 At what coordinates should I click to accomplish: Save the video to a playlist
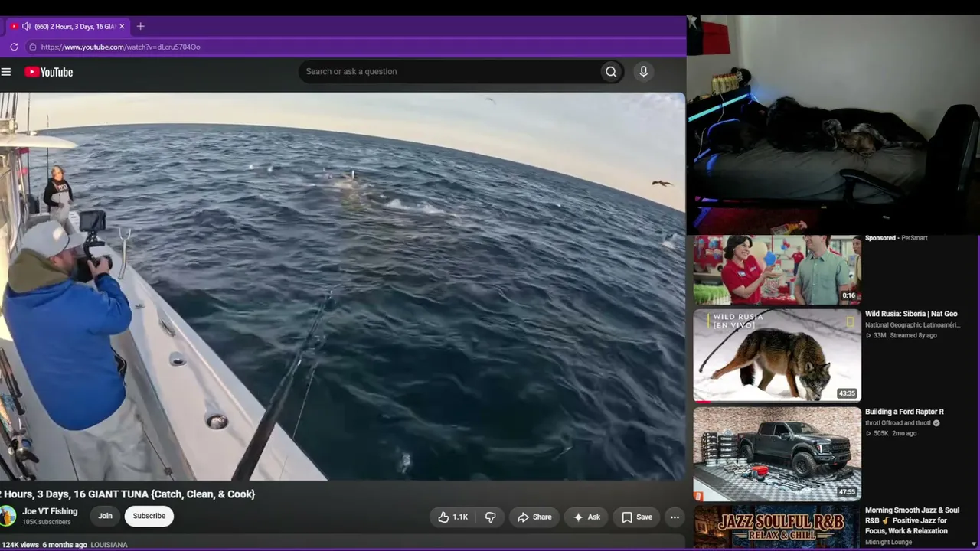tap(637, 517)
